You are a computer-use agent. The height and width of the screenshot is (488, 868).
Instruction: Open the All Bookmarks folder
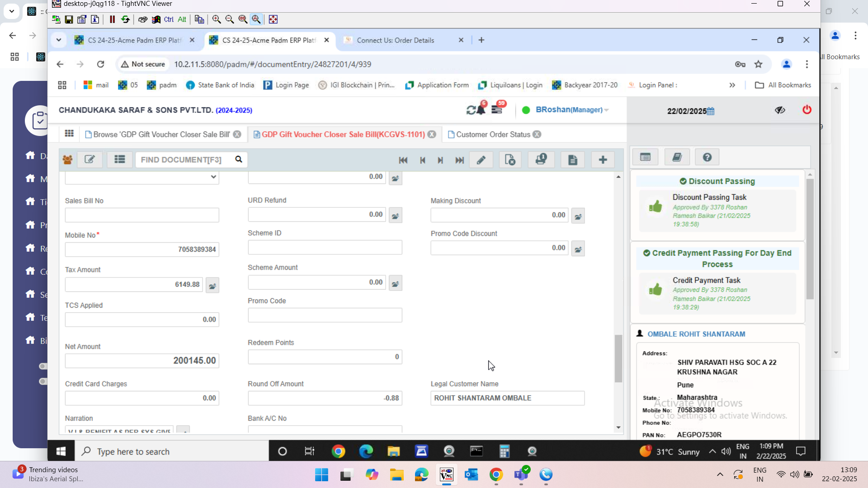coord(783,85)
